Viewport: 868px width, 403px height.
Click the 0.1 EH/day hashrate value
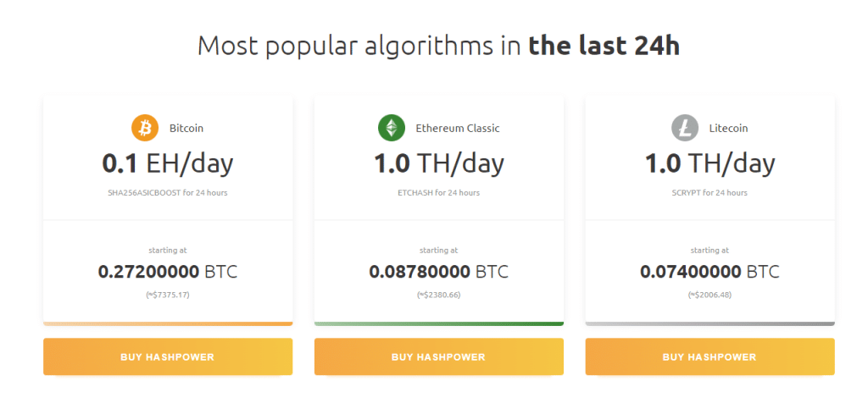(167, 163)
